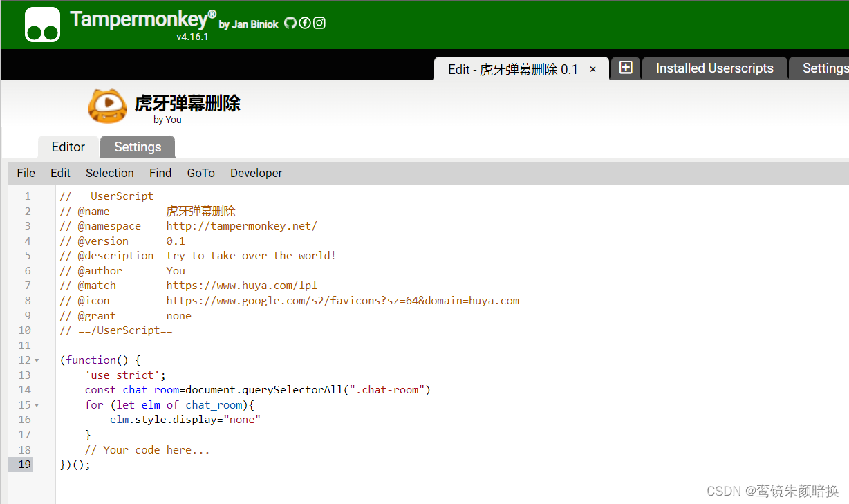Click the '// Your code here...' comment
The height and width of the screenshot is (504, 849).
click(x=147, y=450)
